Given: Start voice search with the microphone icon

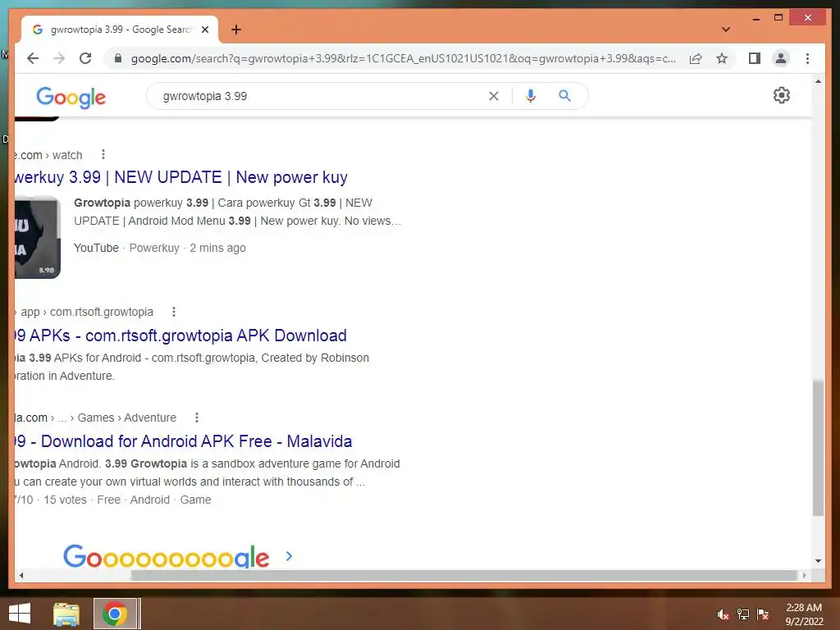Looking at the screenshot, I should coord(531,96).
